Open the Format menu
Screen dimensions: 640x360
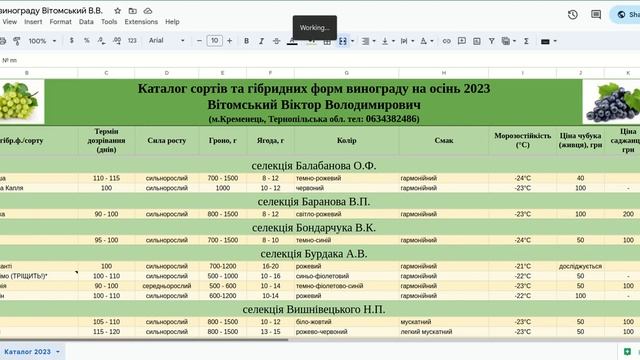pos(60,22)
